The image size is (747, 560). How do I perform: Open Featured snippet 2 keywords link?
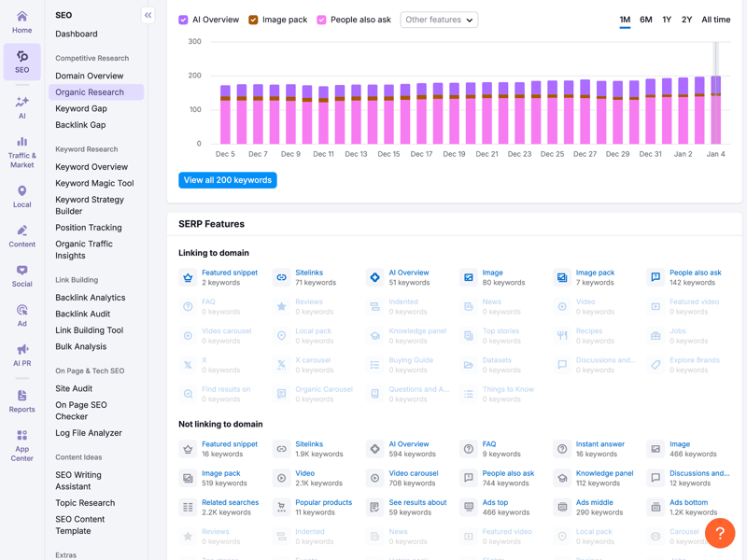[x=230, y=273]
